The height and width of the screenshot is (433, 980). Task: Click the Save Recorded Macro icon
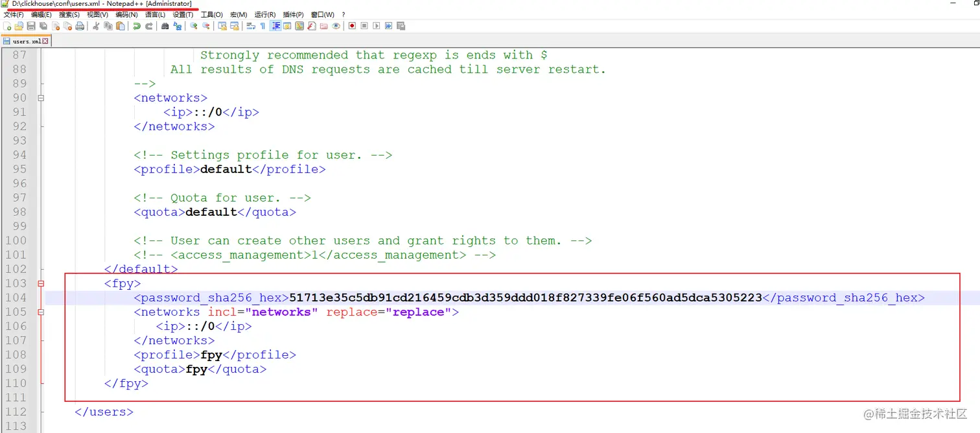(x=401, y=26)
